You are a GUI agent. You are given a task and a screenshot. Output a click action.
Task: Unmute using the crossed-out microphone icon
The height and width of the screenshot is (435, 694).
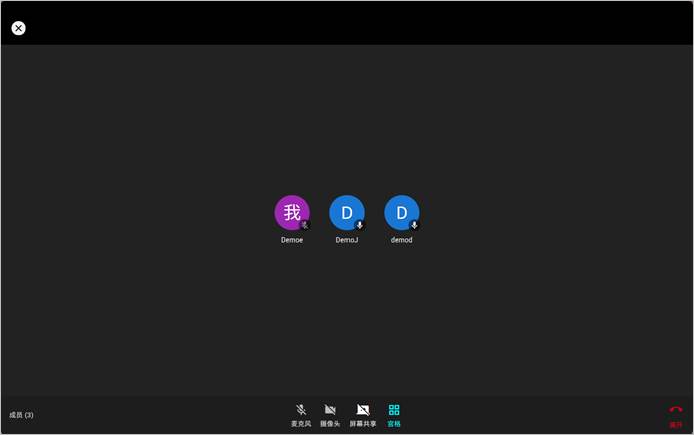301,409
